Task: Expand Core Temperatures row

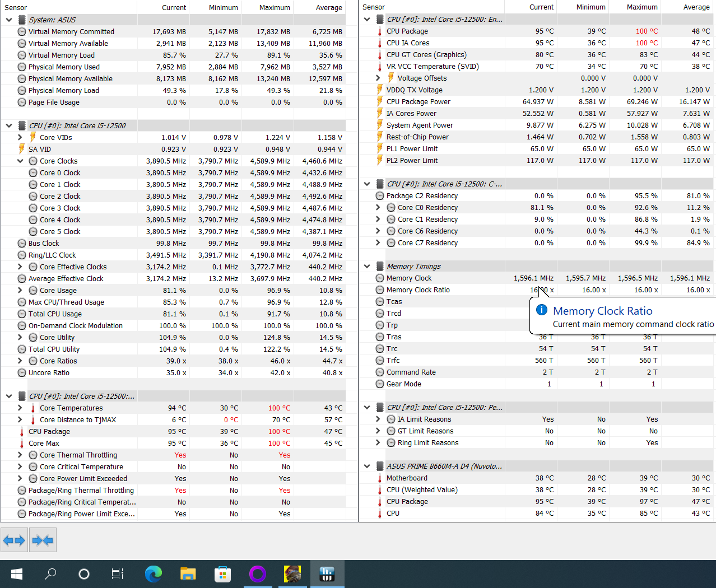Action: tap(20, 408)
